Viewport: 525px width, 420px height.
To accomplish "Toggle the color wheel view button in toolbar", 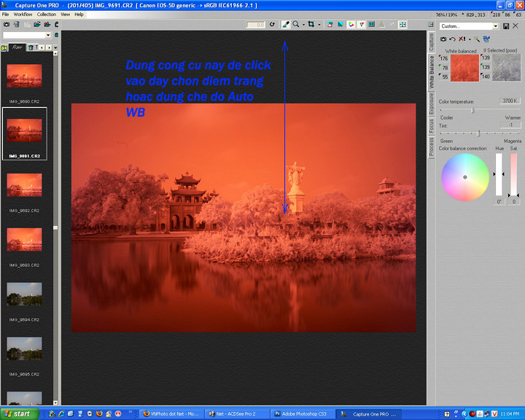I will (351, 24).
